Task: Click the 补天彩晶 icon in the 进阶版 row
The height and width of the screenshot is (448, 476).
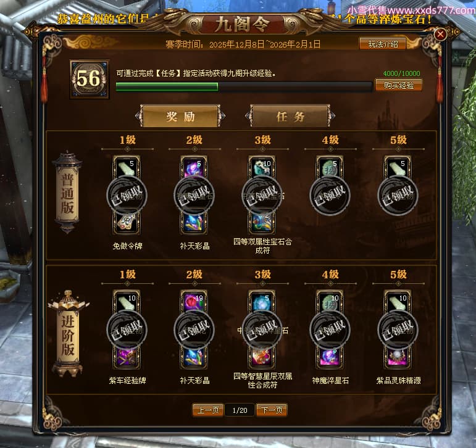Action: point(194,358)
